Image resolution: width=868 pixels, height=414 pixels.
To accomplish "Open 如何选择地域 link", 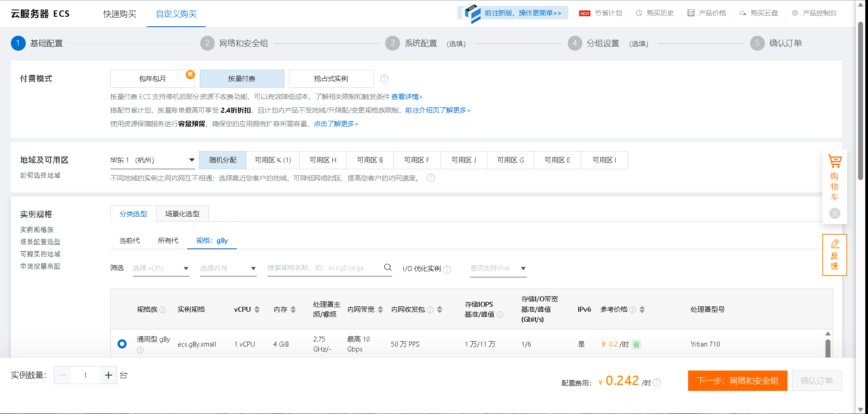I will tap(40, 176).
